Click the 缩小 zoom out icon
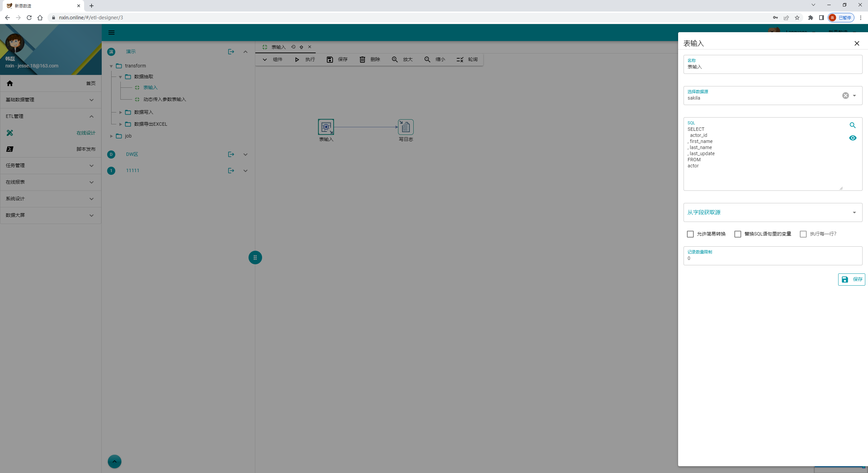This screenshot has width=868, height=473. (427, 60)
